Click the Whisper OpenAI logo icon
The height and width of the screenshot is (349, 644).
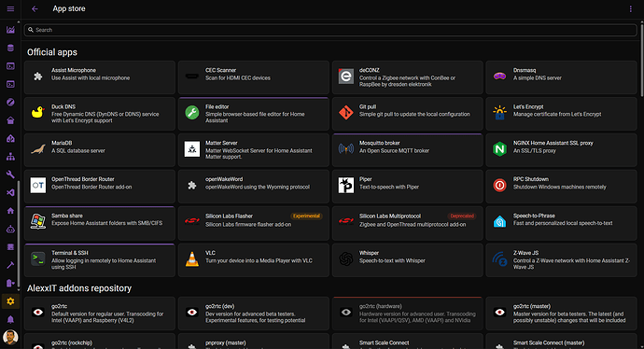click(x=346, y=258)
